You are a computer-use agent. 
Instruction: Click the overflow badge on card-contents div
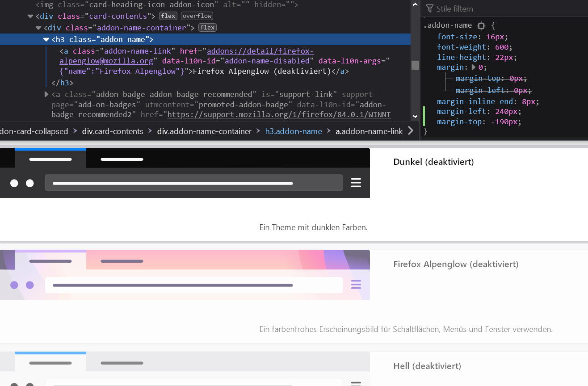[x=197, y=16]
